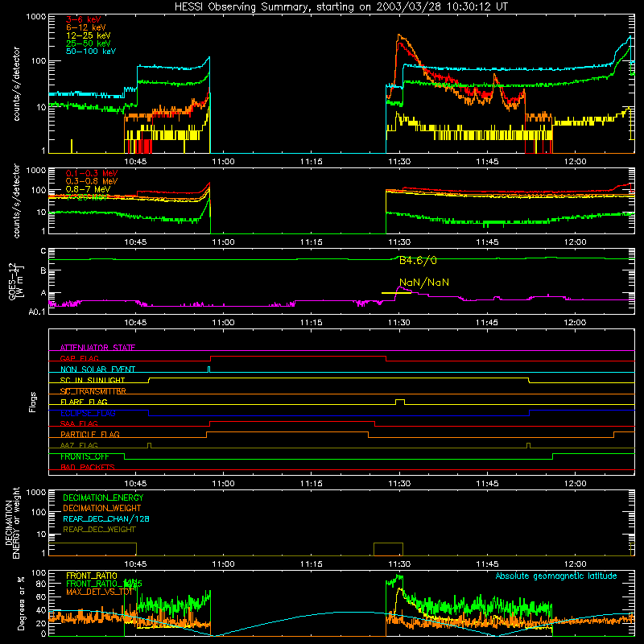
Task: Click the 12:00 tick label beneath the GOES panel
Action: 575,323
